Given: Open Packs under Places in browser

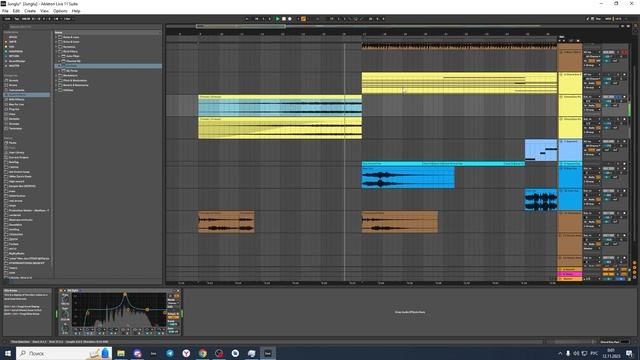Looking at the screenshot, I should [12, 143].
